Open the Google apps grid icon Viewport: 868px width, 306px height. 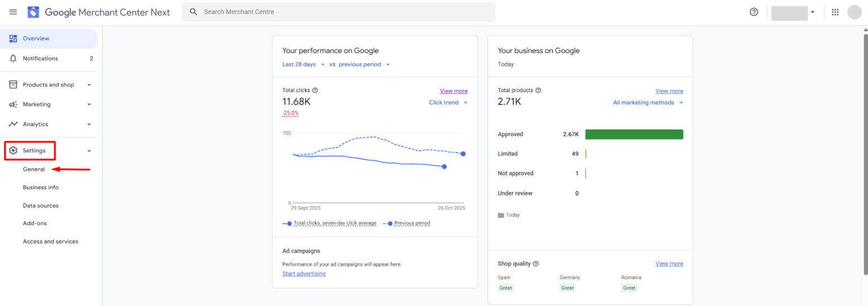click(835, 12)
